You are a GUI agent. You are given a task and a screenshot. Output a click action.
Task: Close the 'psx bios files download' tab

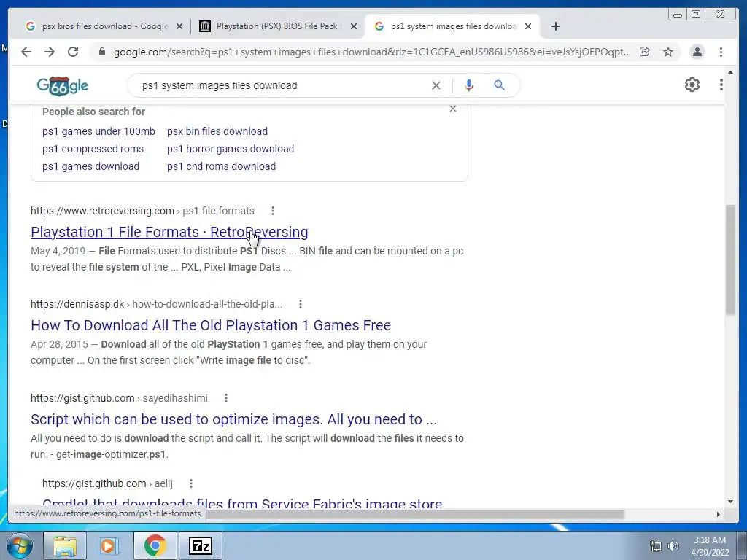(x=179, y=26)
